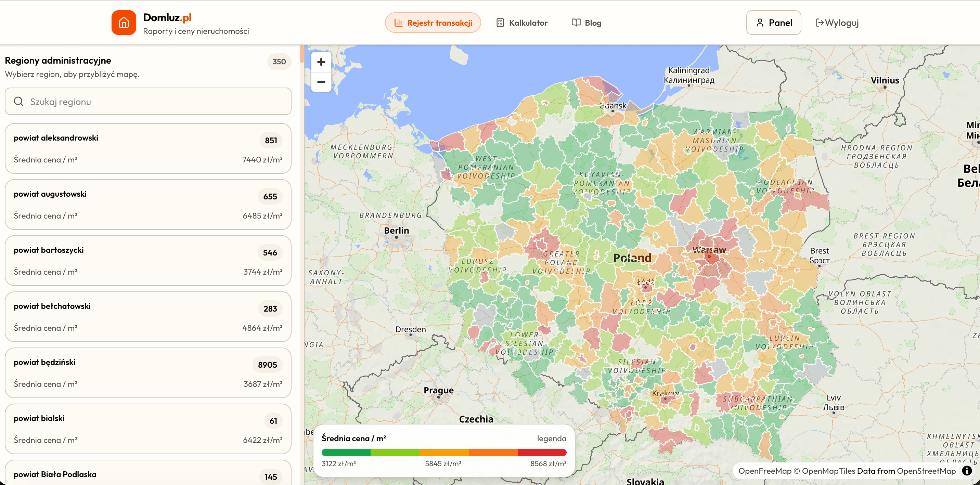Click the 5845 zł/m² legend midpoint
Image resolution: width=980 pixels, height=485 pixels.
(x=443, y=464)
